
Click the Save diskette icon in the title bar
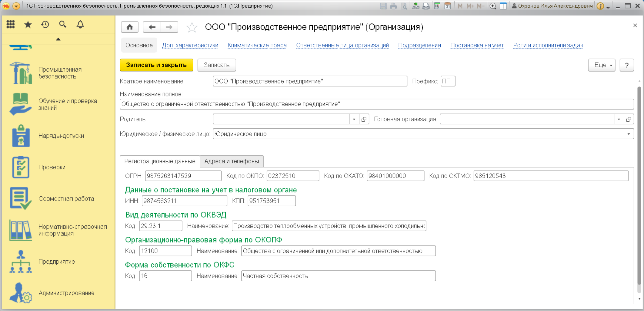(x=383, y=6)
